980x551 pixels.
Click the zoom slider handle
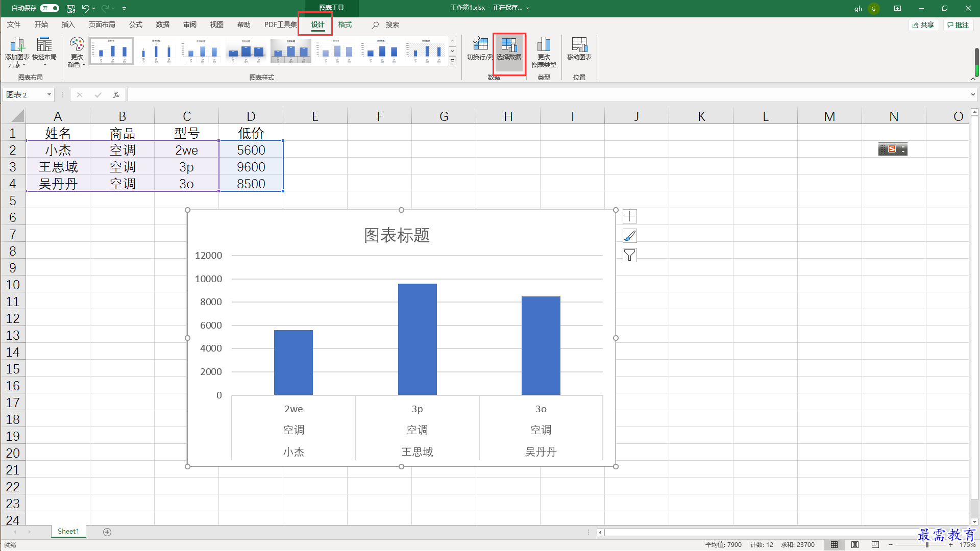tap(927, 545)
